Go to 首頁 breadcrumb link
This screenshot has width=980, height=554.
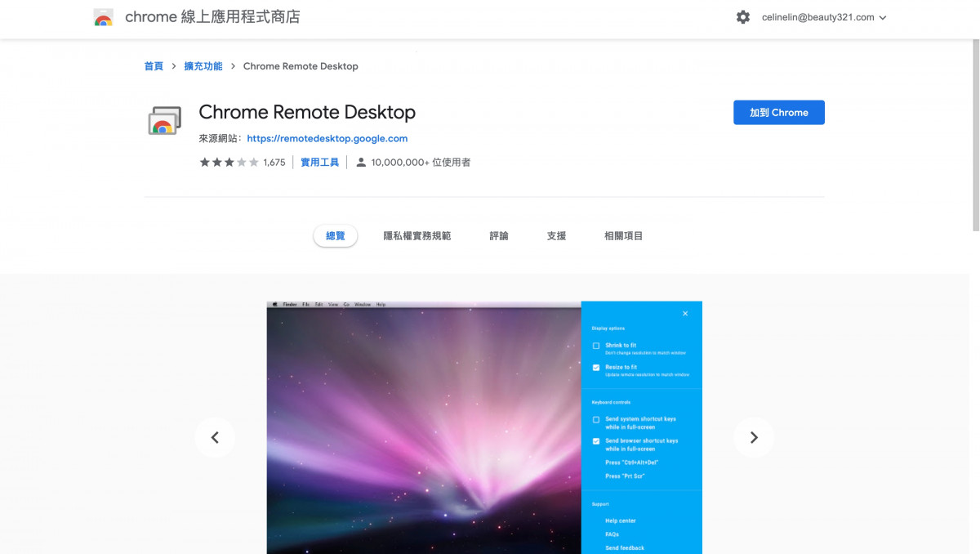(154, 66)
